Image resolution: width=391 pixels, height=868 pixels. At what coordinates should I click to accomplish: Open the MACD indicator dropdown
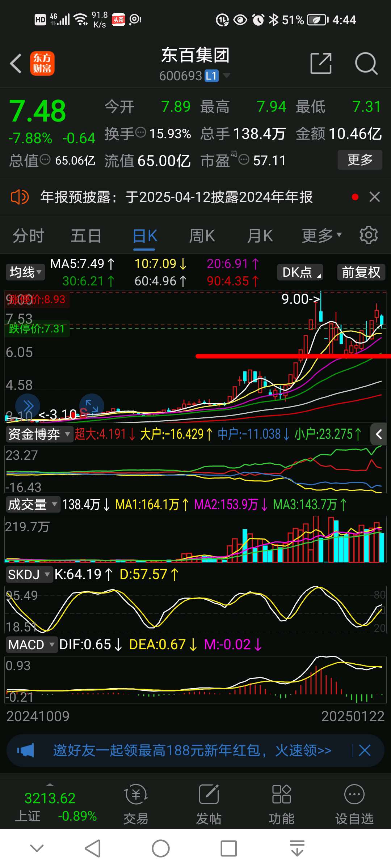click(x=31, y=644)
